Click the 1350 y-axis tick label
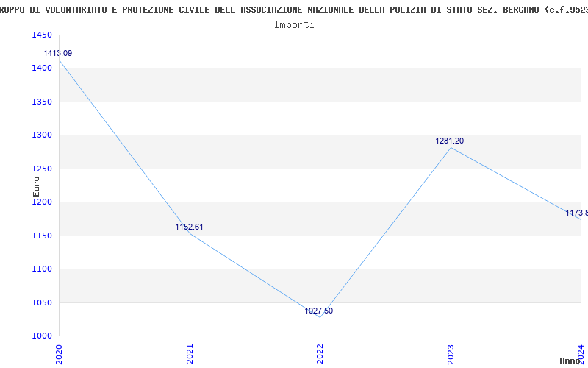The width and height of the screenshot is (588, 368). point(42,102)
